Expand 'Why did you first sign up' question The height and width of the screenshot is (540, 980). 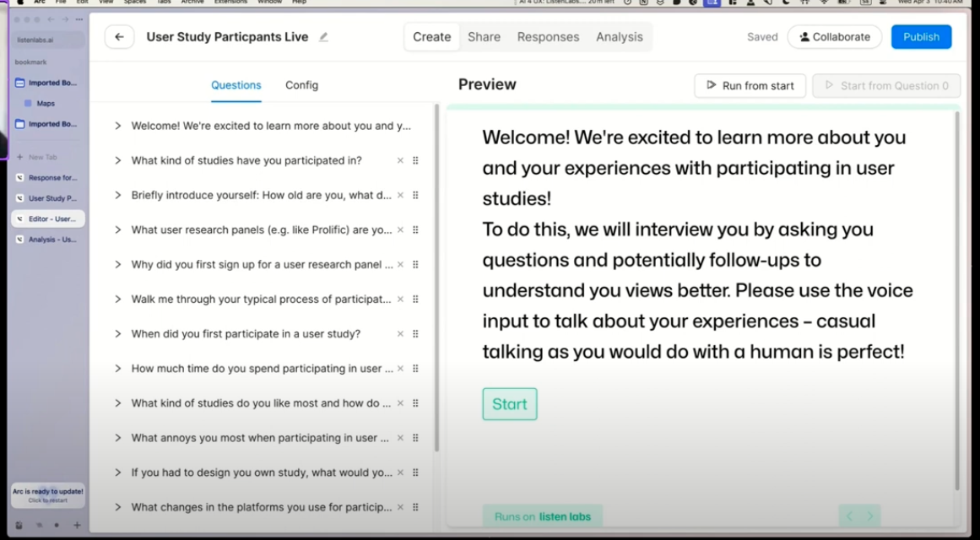coord(118,265)
